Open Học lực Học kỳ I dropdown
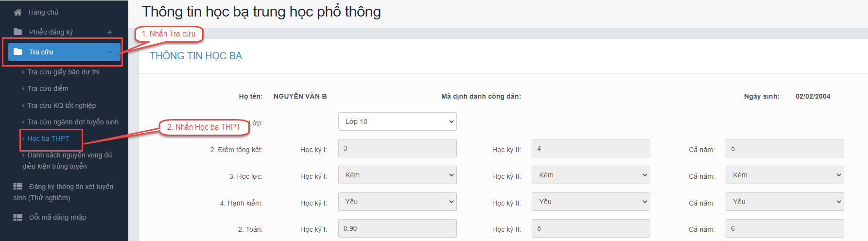The width and height of the screenshot is (868, 241). [x=397, y=175]
